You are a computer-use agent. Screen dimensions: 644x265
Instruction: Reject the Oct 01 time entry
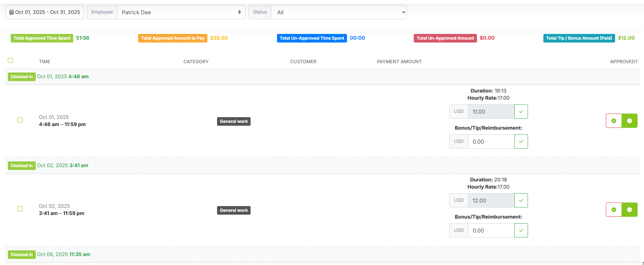pos(614,121)
